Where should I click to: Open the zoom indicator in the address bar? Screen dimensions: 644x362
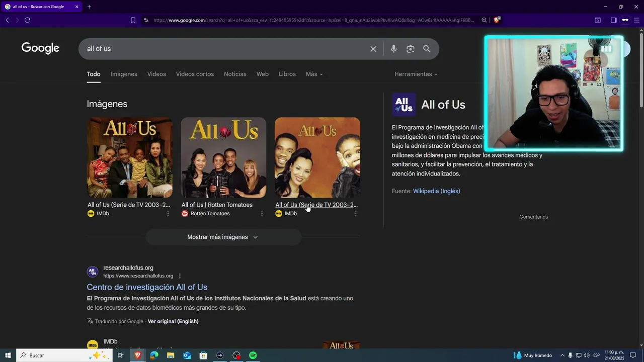coord(484,20)
